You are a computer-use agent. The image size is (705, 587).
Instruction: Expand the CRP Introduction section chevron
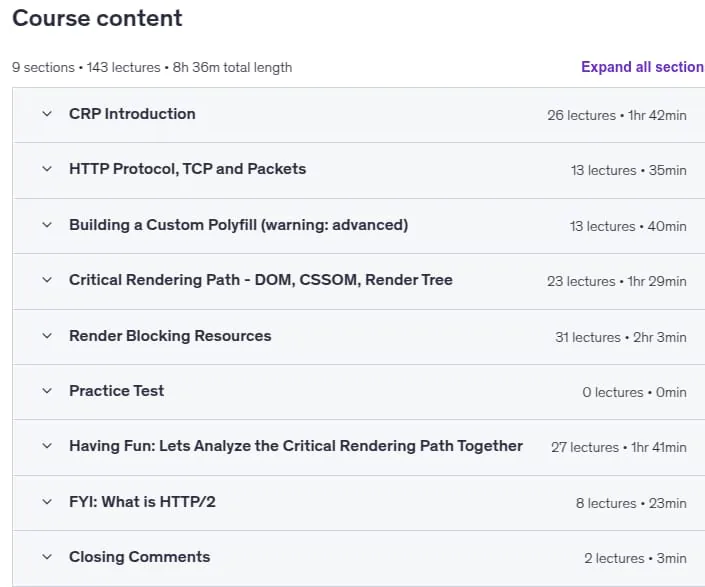coord(47,114)
